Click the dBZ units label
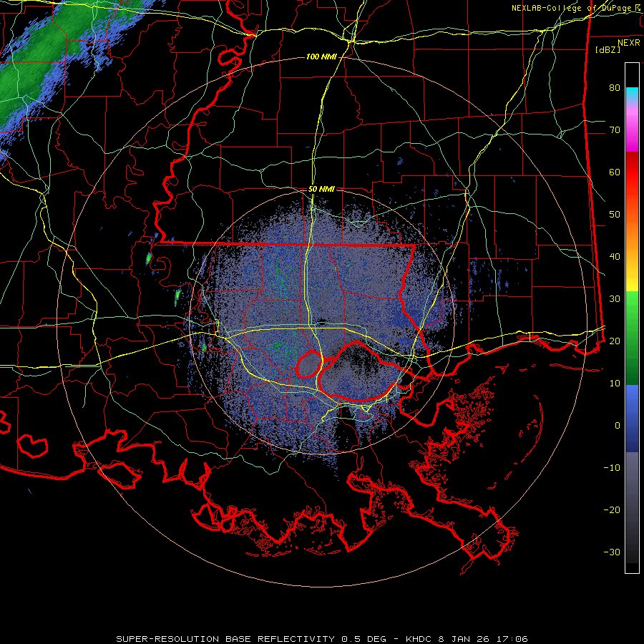The width and height of the screenshot is (644, 644). click(608, 49)
